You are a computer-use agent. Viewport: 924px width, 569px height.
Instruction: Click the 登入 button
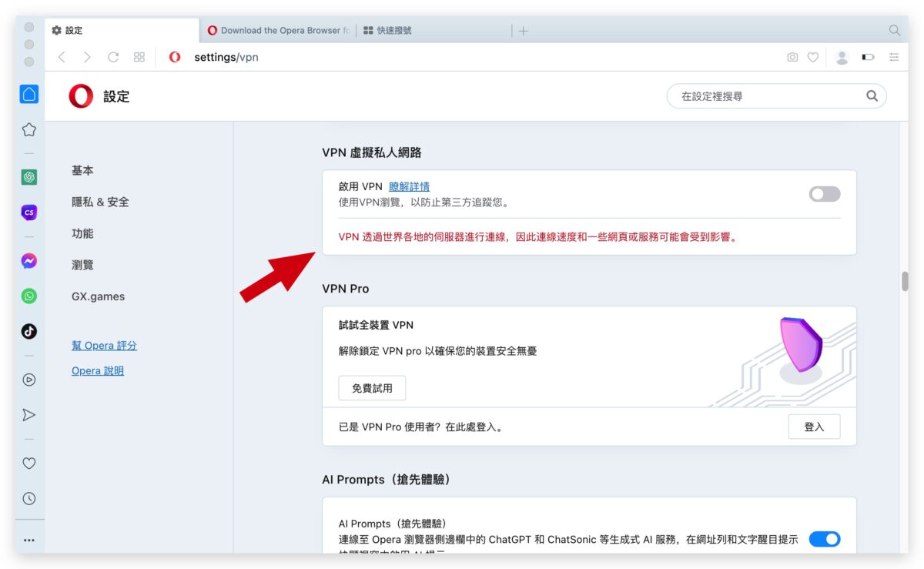coord(814,427)
